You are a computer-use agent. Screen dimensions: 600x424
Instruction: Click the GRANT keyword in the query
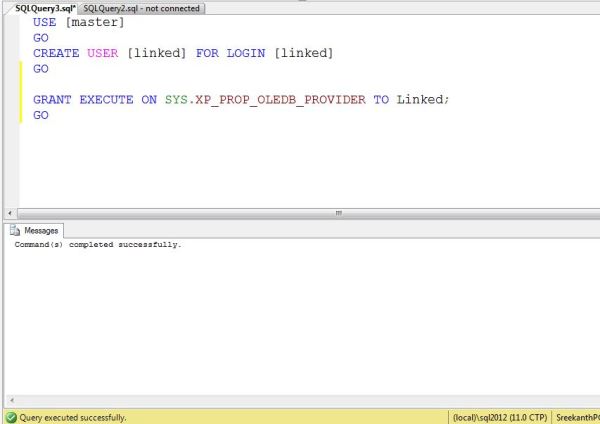[x=52, y=100]
